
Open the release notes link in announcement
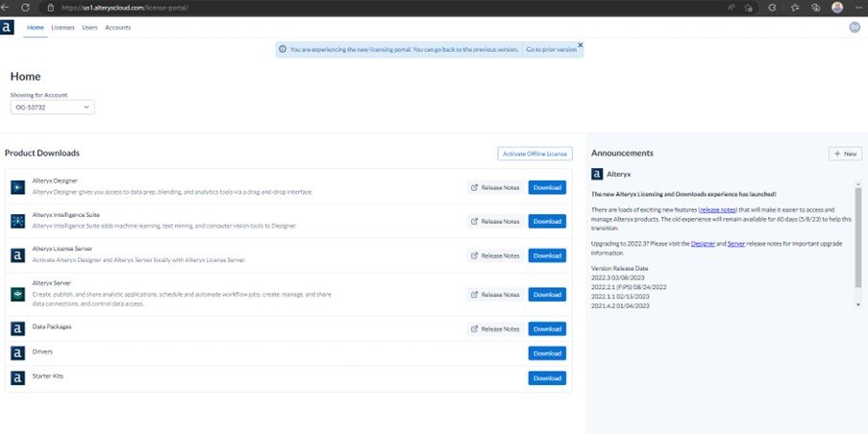[719, 210]
